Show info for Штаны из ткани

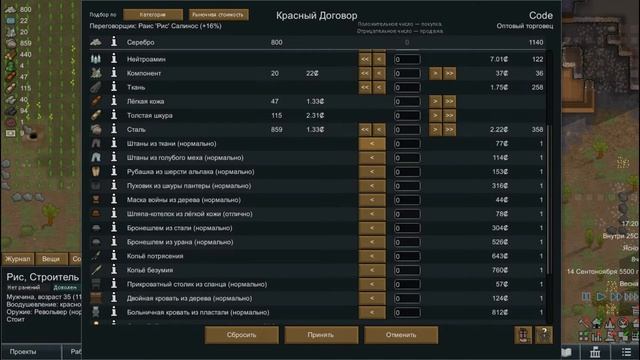pyautogui.click(x=114, y=143)
